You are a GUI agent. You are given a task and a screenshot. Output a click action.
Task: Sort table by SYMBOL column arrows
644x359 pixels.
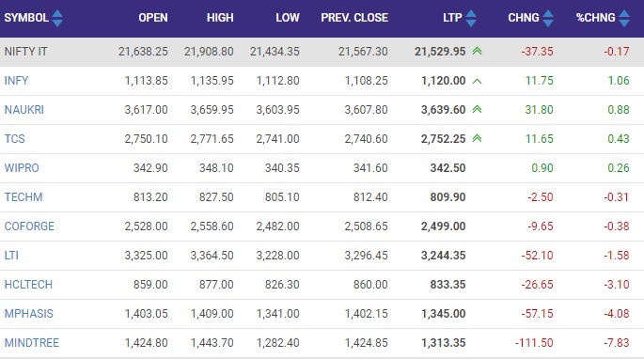[x=57, y=18]
